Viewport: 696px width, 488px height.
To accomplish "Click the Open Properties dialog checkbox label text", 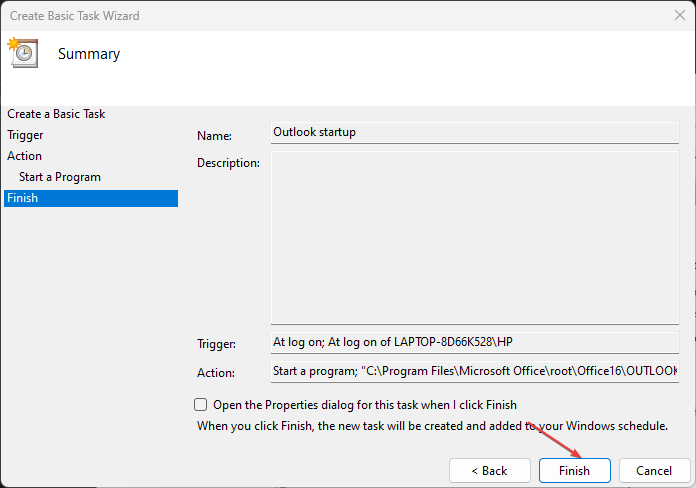I will [365, 405].
